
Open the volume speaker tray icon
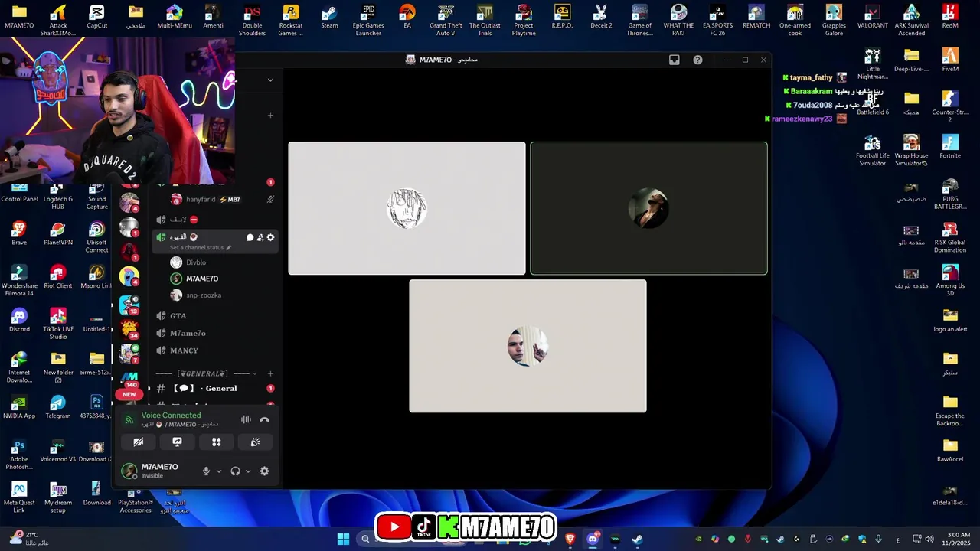(x=929, y=539)
